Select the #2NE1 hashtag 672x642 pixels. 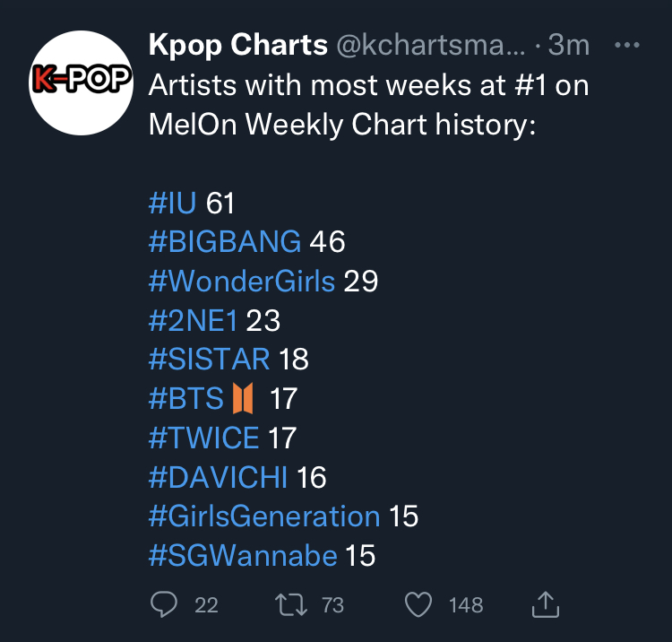[193, 320]
